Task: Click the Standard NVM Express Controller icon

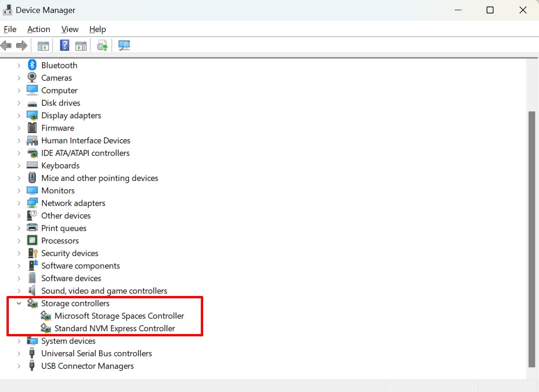Action: (46, 328)
